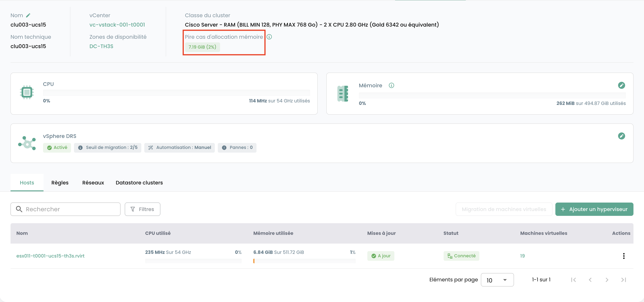Open the Eléments par page dropdown
Image resolution: width=644 pixels, height=302 pixels.
point(497,280)
